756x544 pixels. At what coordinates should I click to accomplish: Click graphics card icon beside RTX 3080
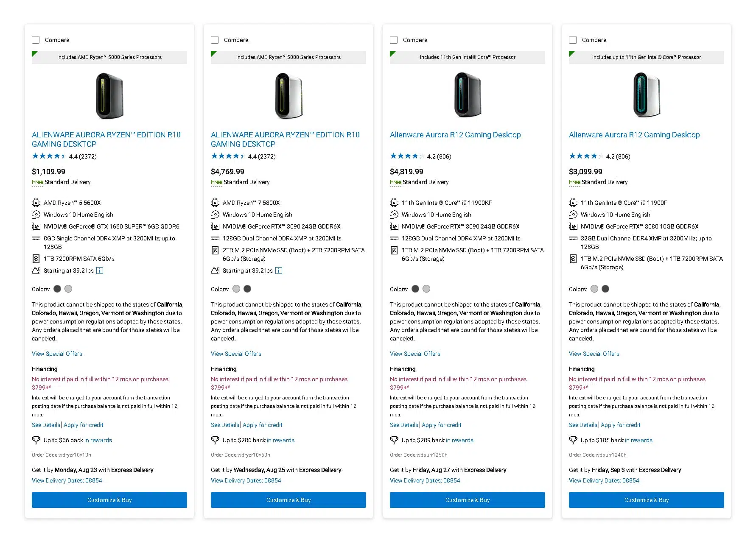click(573, 226)
